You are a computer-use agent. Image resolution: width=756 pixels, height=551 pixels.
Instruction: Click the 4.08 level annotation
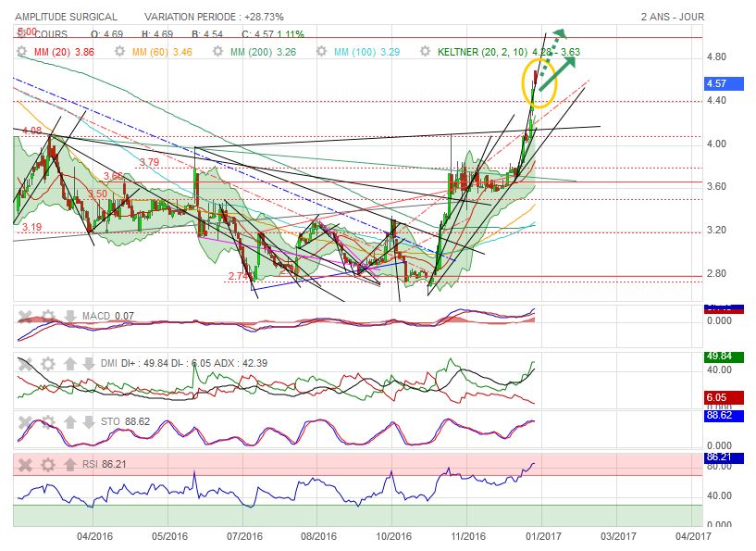[x=31, y=131]
